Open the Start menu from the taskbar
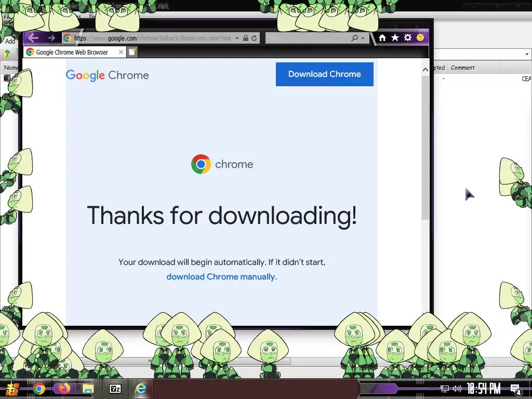The height and width of the screenshot is (399, 532). [12, 389]
